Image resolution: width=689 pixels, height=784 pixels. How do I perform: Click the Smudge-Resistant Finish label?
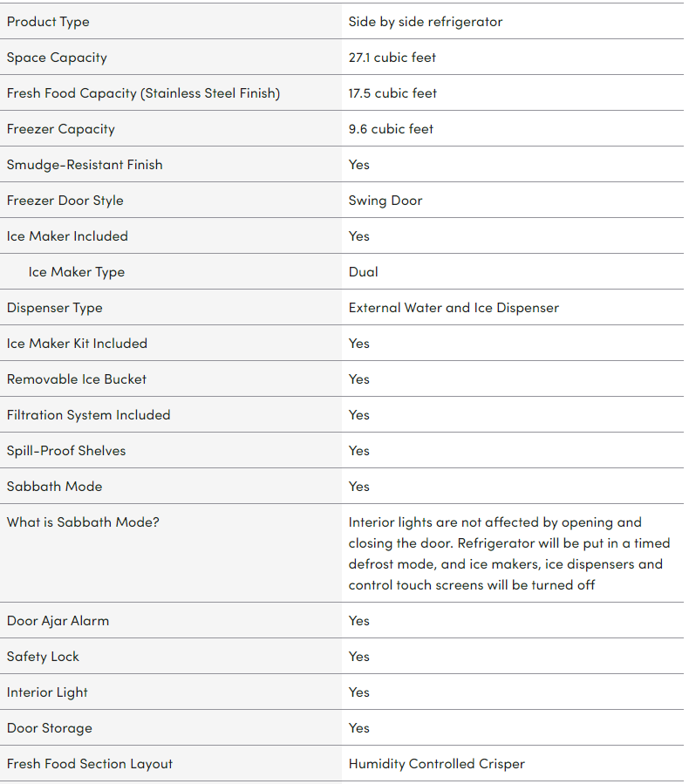point(85,165)
